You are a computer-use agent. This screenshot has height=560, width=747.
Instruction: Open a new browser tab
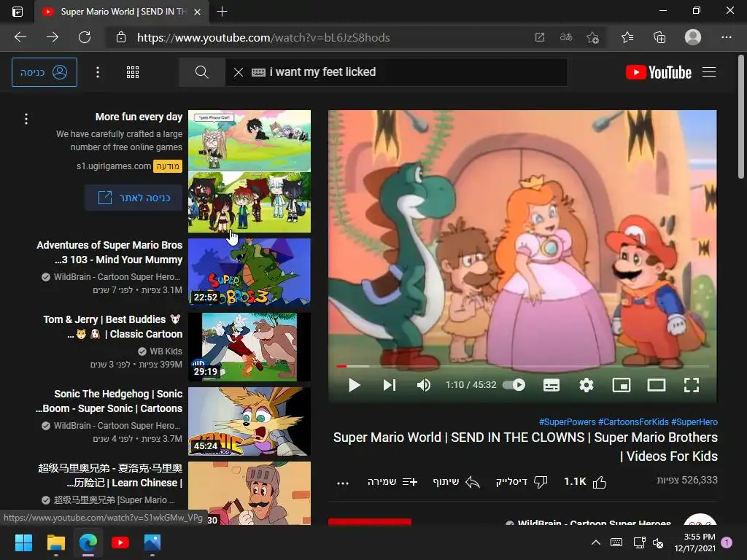(x=222, y=12)
